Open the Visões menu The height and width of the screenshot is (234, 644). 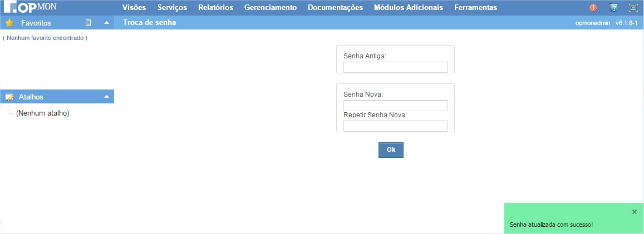pos(134,8)
